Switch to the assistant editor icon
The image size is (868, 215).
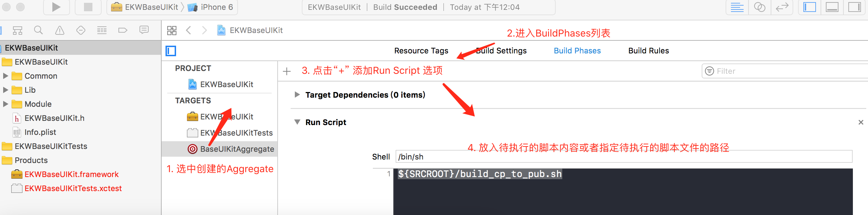coord(760,7)
